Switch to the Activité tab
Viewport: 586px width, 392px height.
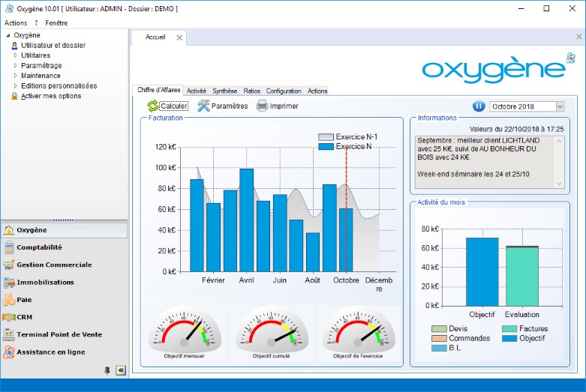pyautogui.click(x=196, y=91)
